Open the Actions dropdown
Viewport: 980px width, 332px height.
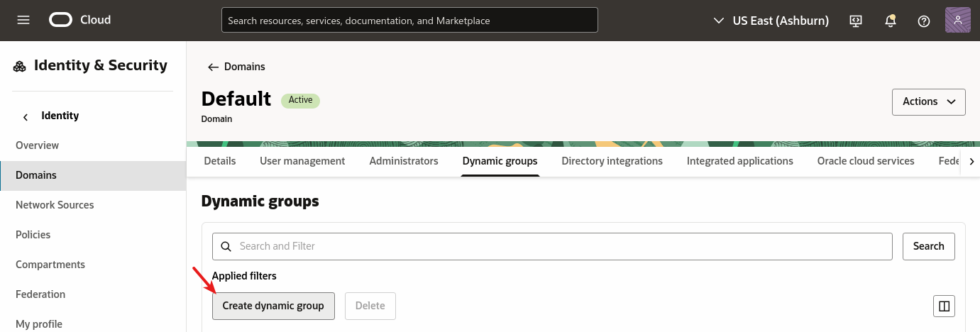pos(929,101)
